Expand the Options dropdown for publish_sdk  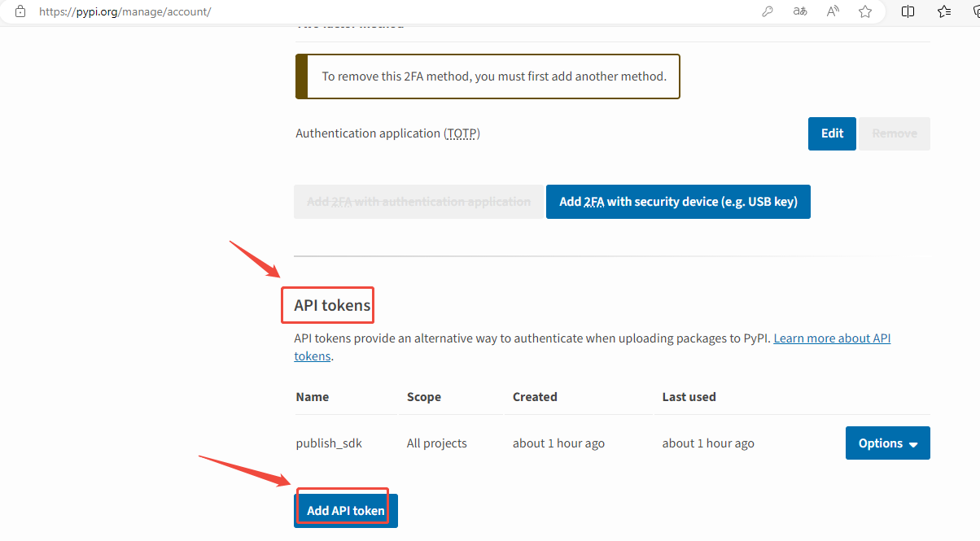point(888,443)
